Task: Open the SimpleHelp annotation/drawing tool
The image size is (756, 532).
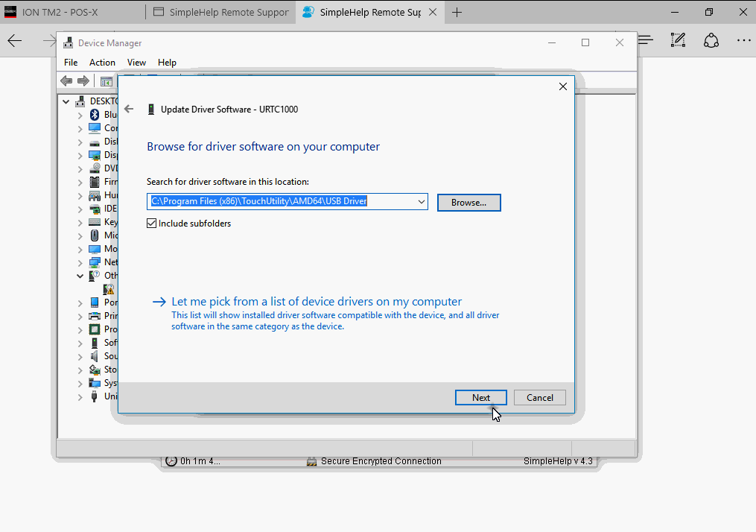Action: tap(678, 39)
